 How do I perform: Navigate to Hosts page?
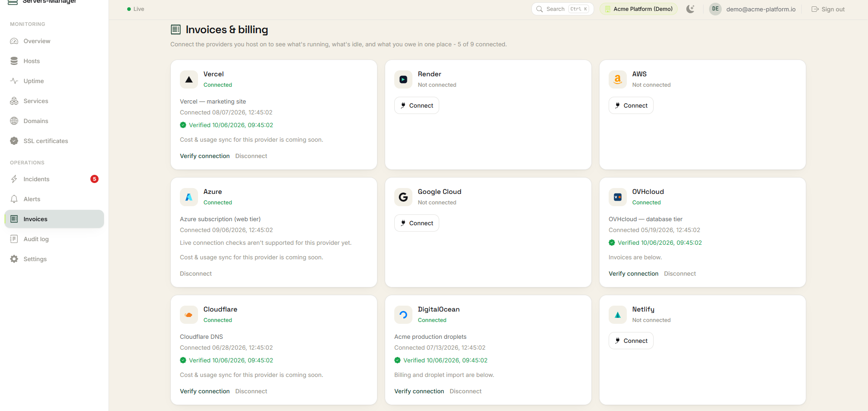tap(54, 61)
